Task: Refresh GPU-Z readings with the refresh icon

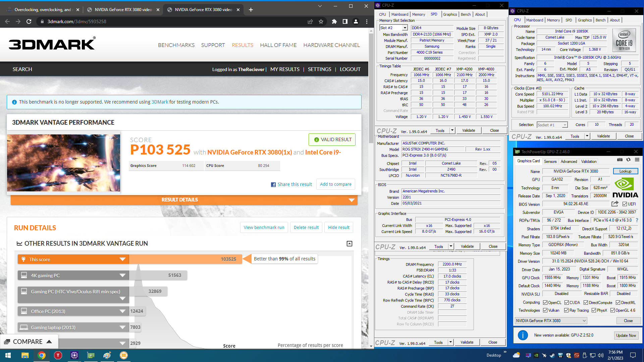Action: [628, 160]
